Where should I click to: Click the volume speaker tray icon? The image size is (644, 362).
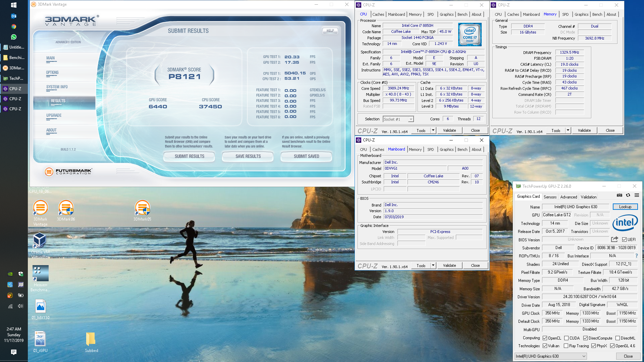(21, 306)
